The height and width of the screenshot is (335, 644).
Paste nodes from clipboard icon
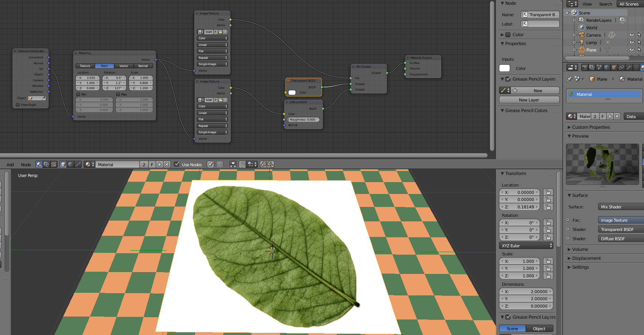[270, 164]
